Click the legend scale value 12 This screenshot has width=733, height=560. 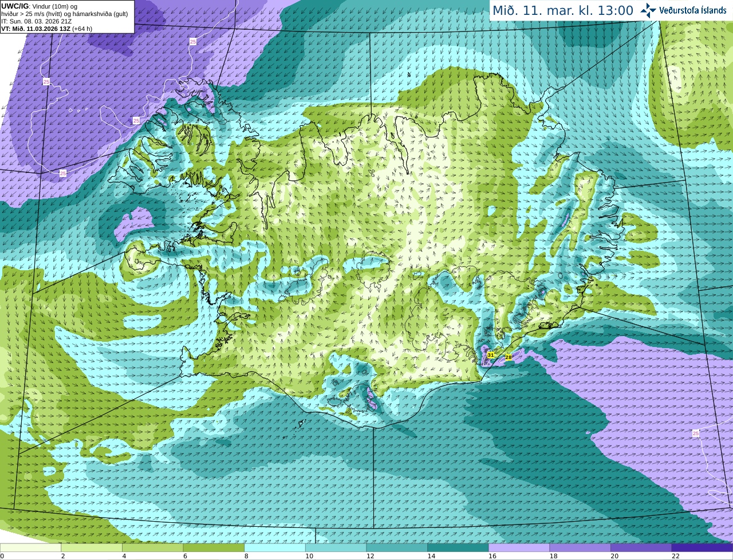371,556
